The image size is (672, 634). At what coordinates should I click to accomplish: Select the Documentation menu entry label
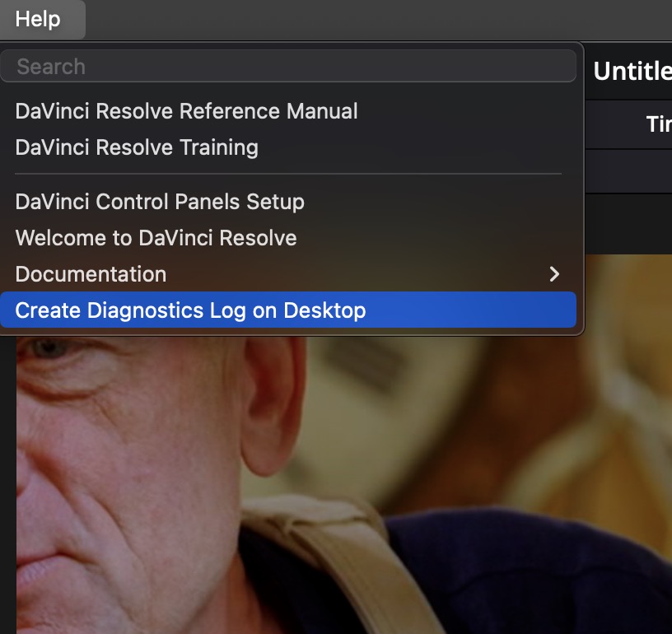[91, 274]
